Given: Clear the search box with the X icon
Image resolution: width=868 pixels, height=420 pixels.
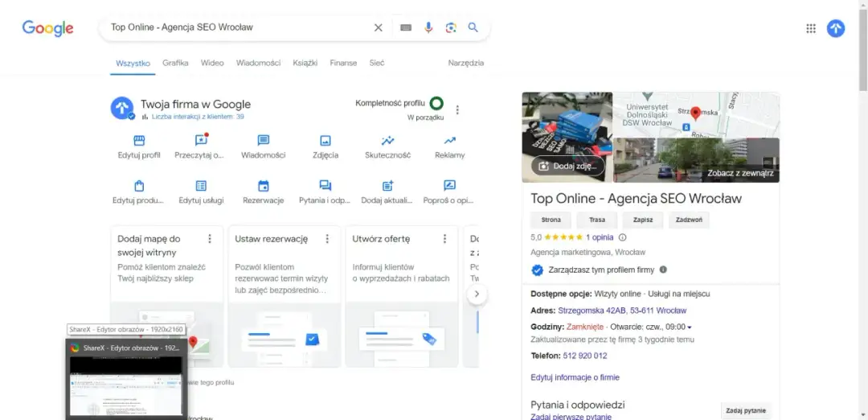Looking at the screenshot, I should (378, 27).
